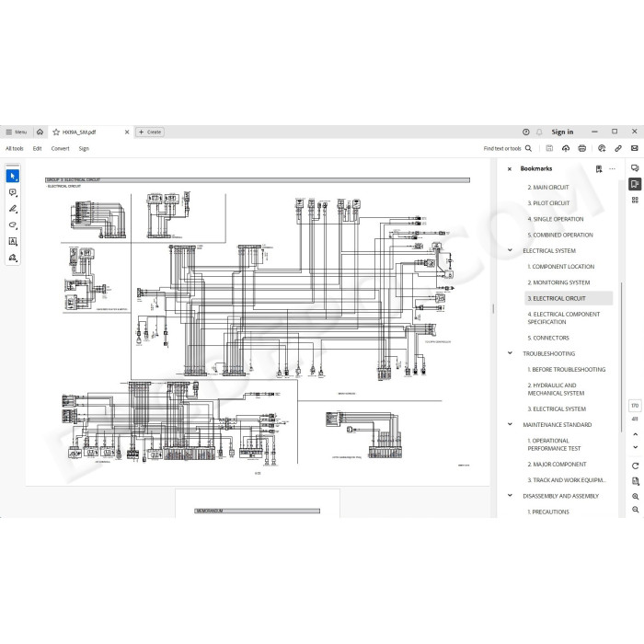Open the Edit menu

tap(37, 148)
